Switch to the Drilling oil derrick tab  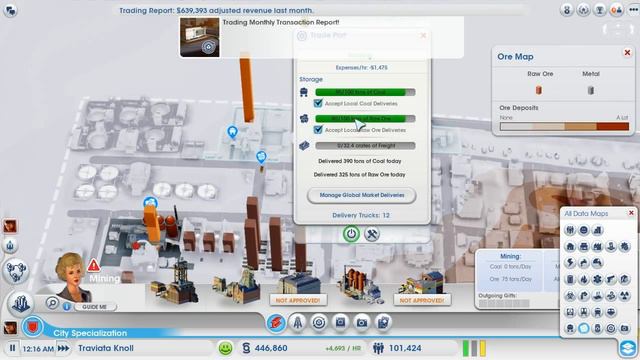[298, 322]
